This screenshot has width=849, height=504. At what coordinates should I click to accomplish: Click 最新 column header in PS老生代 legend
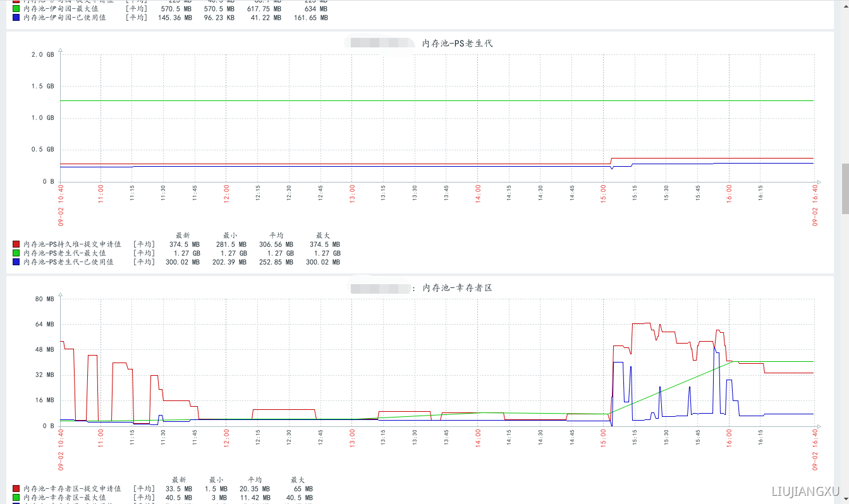183,236
